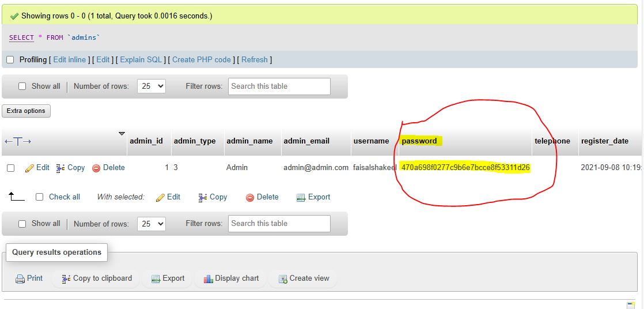This screenshot has width=644, height=309.
Task: Click the Display chart icon
Action: click(209, 279)
